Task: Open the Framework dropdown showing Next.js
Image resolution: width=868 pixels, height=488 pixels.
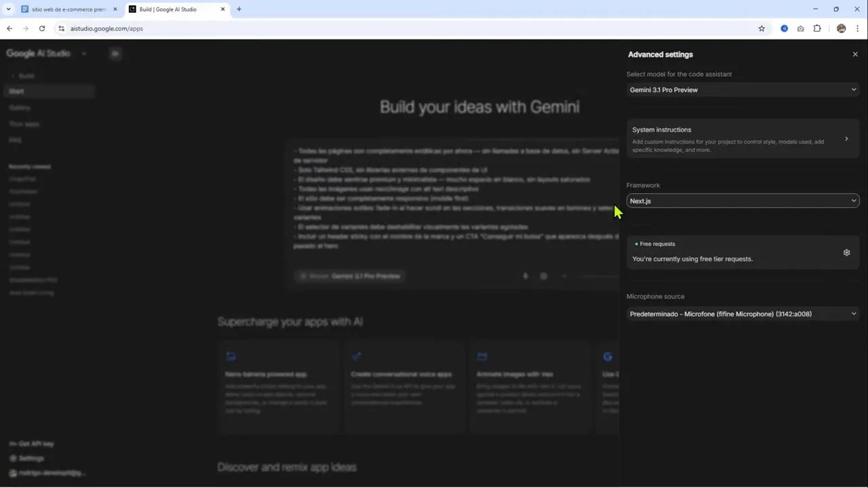Action: coord(742,201)
